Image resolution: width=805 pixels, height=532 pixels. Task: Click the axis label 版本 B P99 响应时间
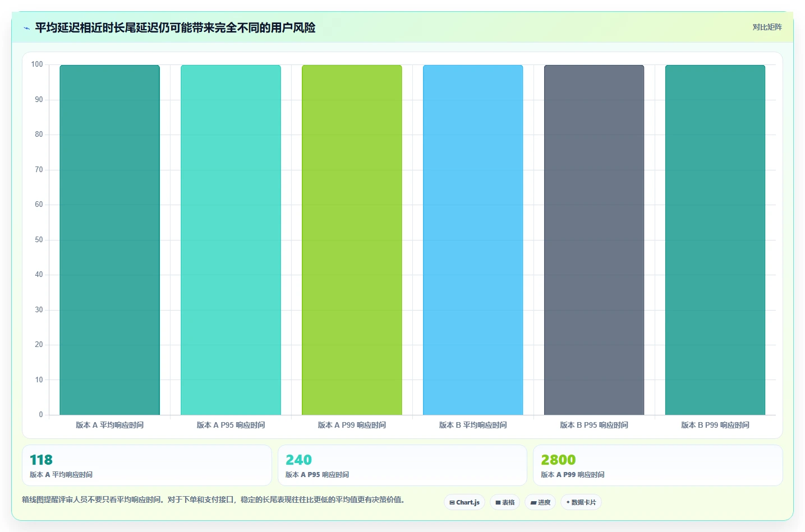(x=715, y=425)
